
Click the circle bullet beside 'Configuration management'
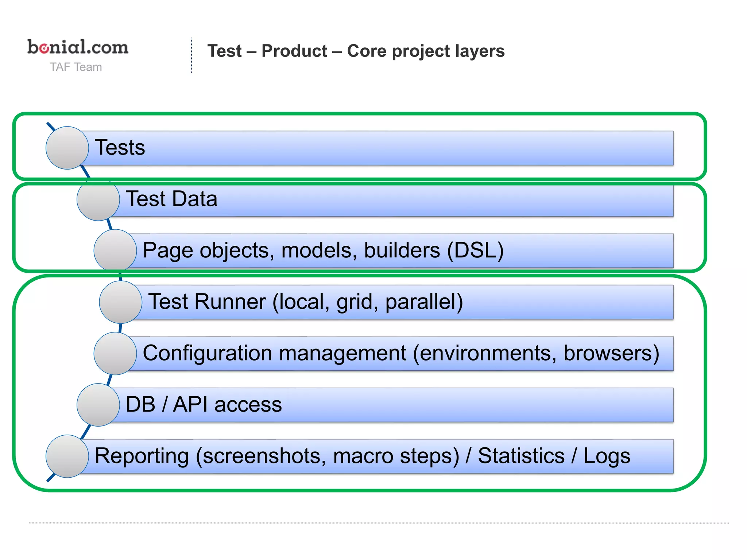click(x=115, y=353)
